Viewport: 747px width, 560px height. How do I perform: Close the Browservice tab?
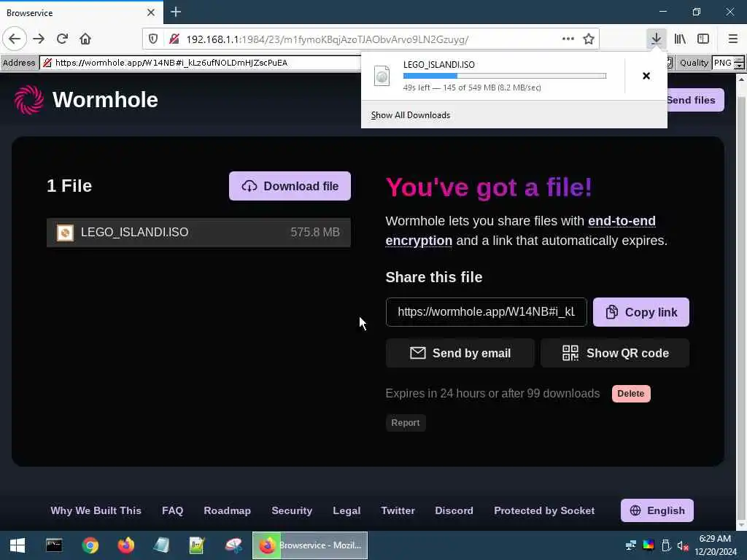pyautogui.click(x=151, y=12)
